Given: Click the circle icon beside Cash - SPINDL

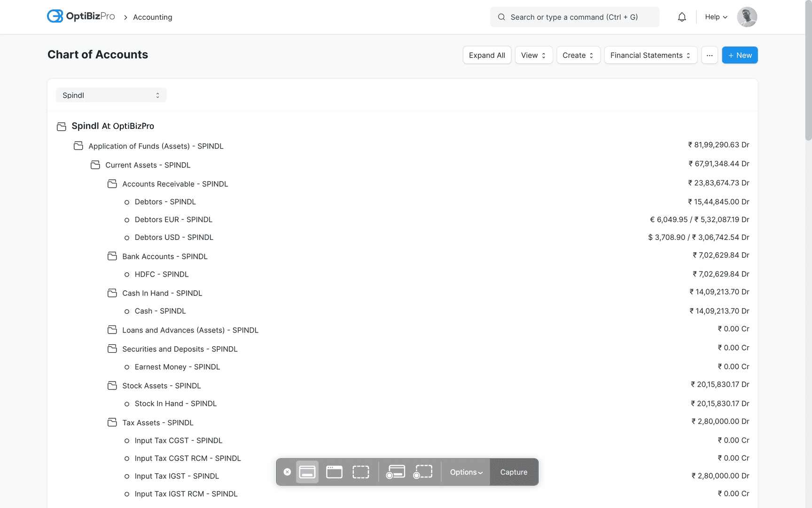Looking at the screenshot, I should coord(127,311).
